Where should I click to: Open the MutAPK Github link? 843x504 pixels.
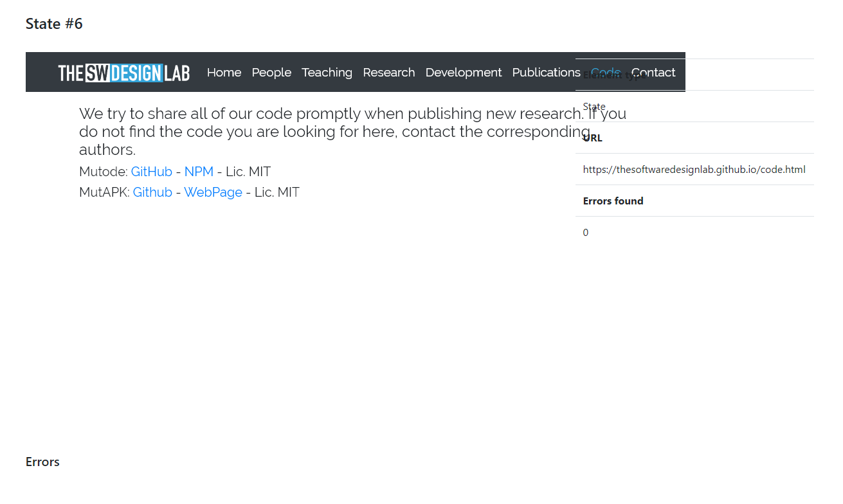pyautogui.click(x=152, y=192)
